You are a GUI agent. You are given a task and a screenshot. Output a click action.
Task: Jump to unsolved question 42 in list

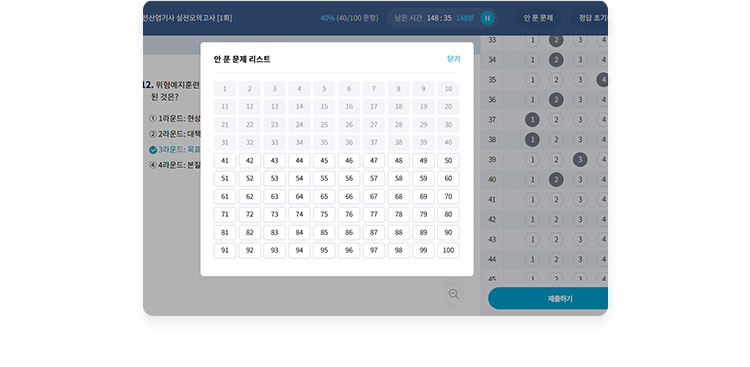tap(250, 161)
